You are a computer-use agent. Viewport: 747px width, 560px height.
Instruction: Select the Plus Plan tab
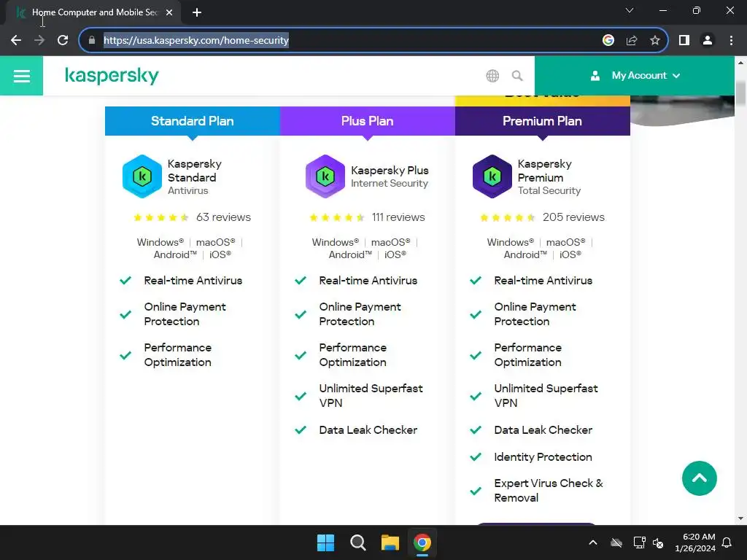pyautogui.click(x=368, y=121)
